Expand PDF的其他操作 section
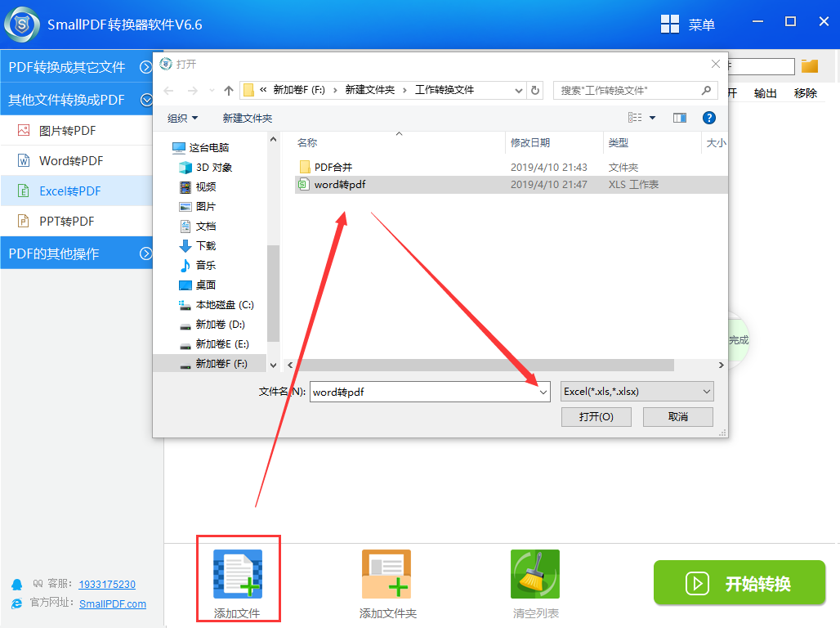The image size is (840, 628). tap(145, 253)
